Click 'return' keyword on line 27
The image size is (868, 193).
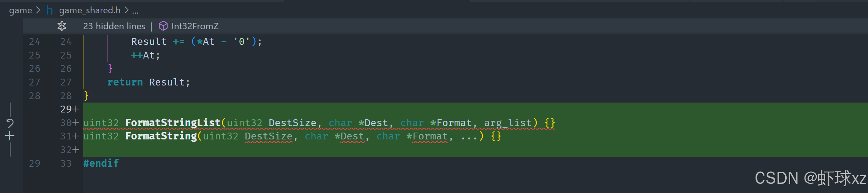pos(125,82)
